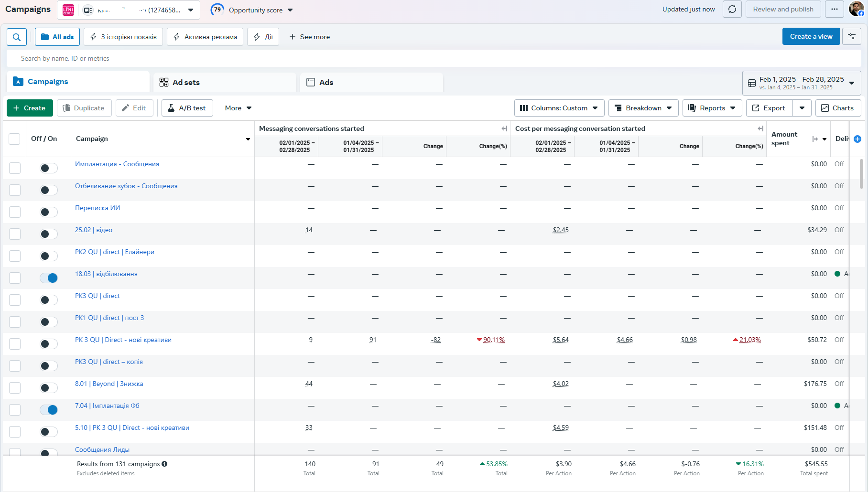Turn off 18.03 | відбілювання campaign
This screenshot has width=868, height=492.
[48, 278]
